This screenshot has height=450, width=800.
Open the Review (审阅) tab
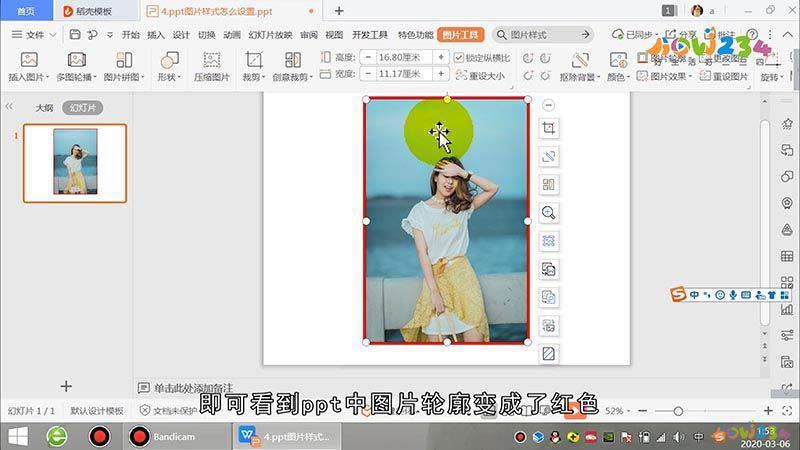click(309, 35)
